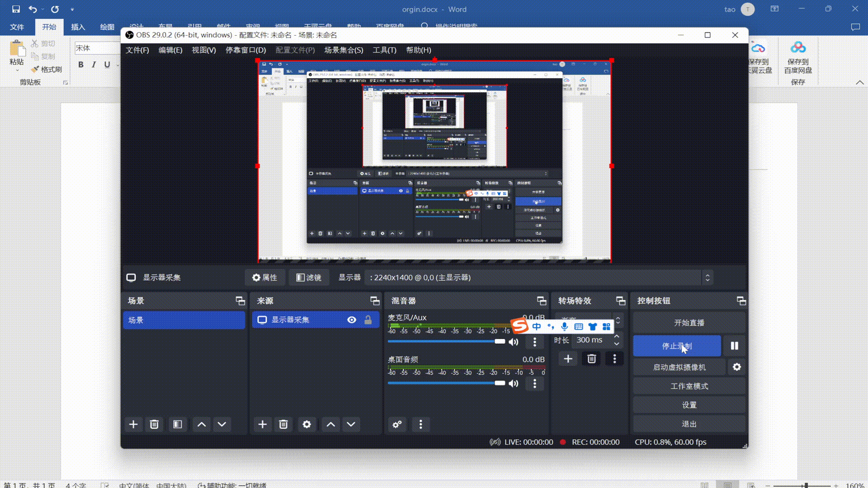Screen dimensions: 868x488
Task: Move scene up with arrow icon
Action: click(x=202, y=424)
